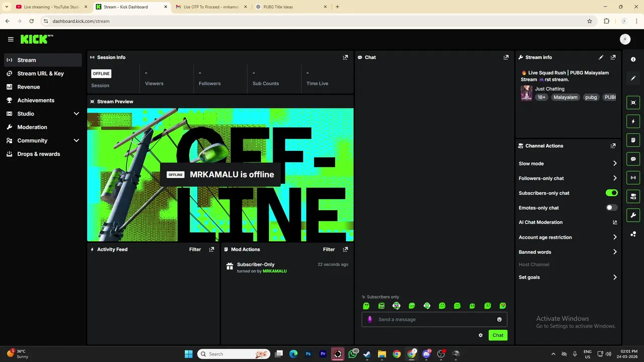Open Mod Actions Filter
644x362 pixels.
coord(329,249)
